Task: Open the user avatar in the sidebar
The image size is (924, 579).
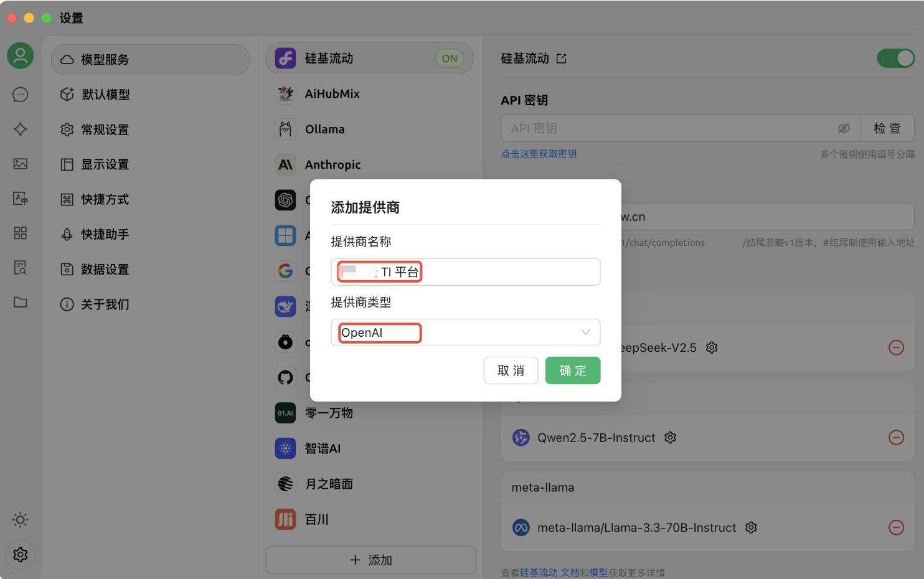Action: (21, 56)
